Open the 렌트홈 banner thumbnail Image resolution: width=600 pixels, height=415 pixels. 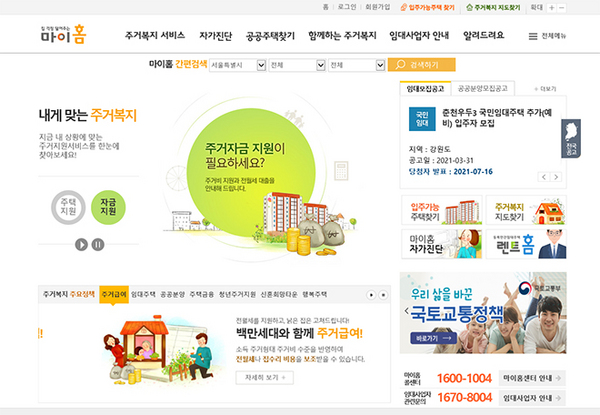click(x=526, y=244)
